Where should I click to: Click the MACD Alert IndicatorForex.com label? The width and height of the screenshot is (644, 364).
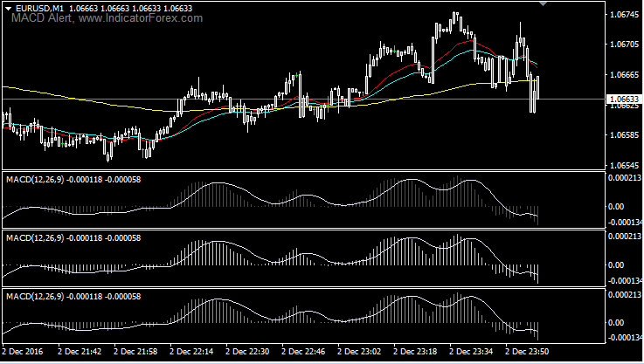click(107, 18)
